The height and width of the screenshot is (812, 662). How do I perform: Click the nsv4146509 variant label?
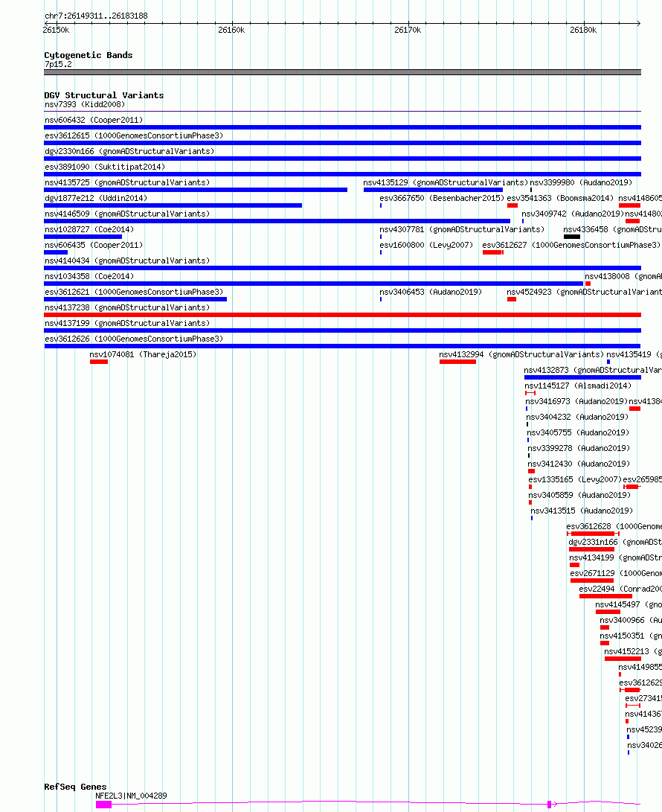[127, 214]
